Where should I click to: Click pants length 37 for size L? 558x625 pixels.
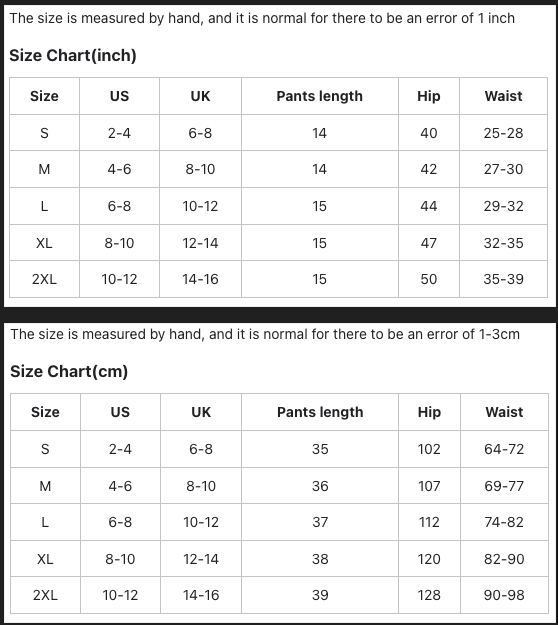[x=320, y=522]
